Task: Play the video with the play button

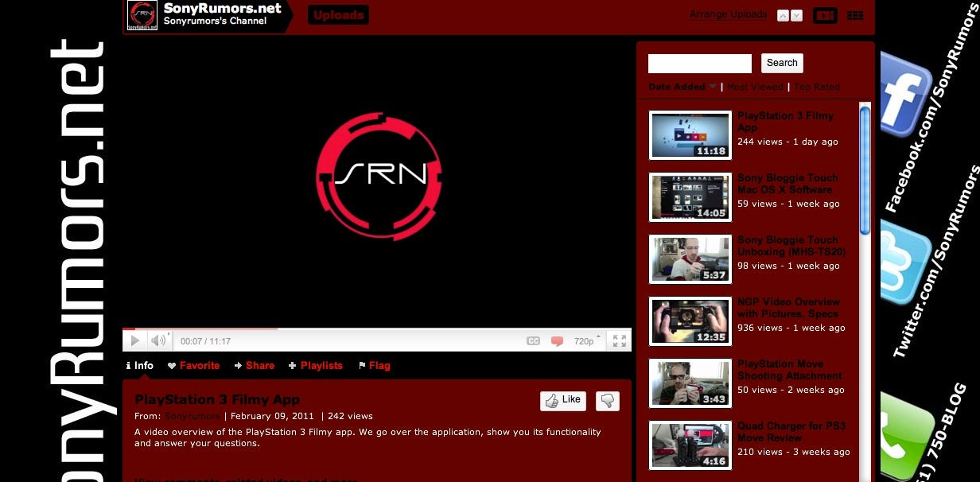Action: pos(134,341)
